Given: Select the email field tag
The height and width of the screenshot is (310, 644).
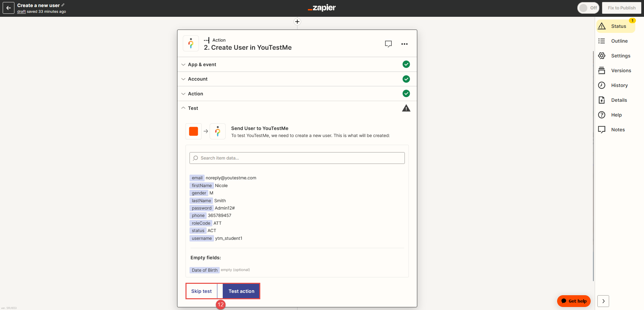Looking at the screenshot, I should 197,178.
